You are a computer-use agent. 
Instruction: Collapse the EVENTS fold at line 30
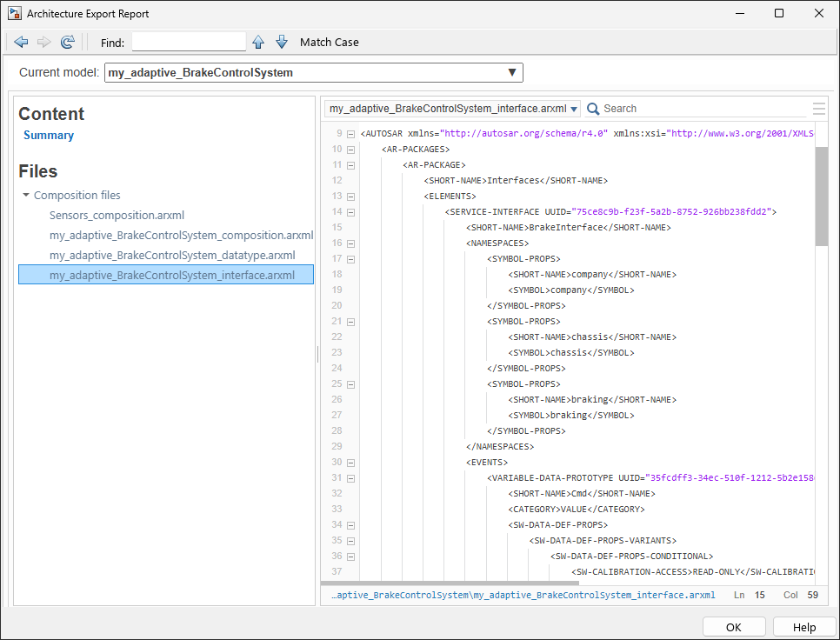click(x=351, y=463)
